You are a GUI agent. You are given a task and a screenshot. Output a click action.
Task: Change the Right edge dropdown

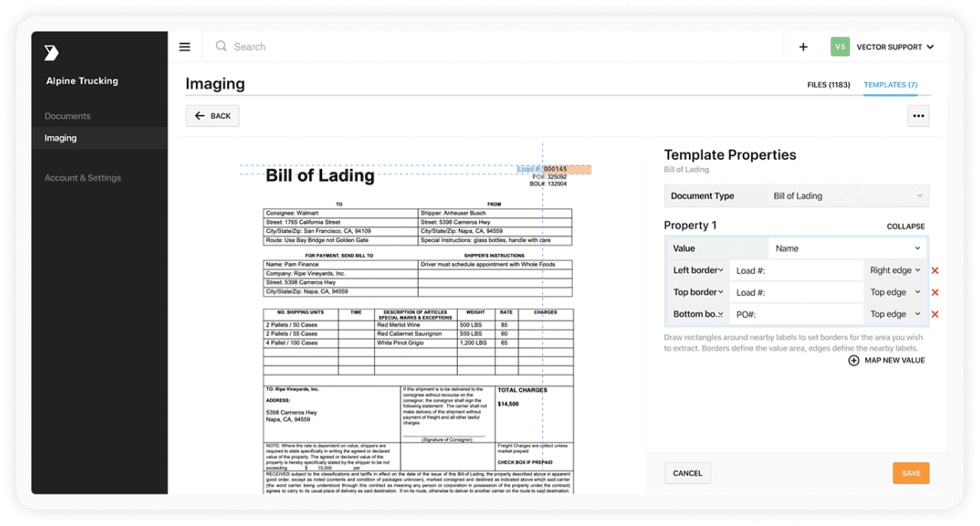click(895, 270)
